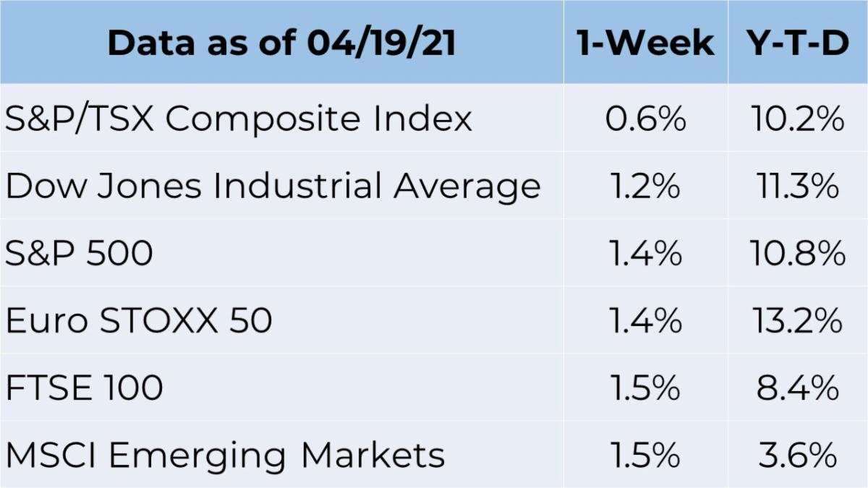Click the 10.2% year-to-date value

pos(798,119)
